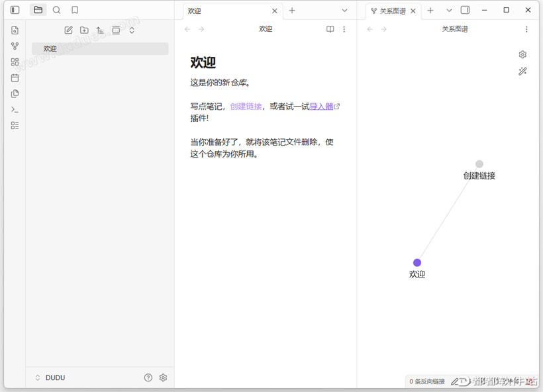Collapse the left sidebar toggle icon
543x392 pixels.
coord(15,10)
